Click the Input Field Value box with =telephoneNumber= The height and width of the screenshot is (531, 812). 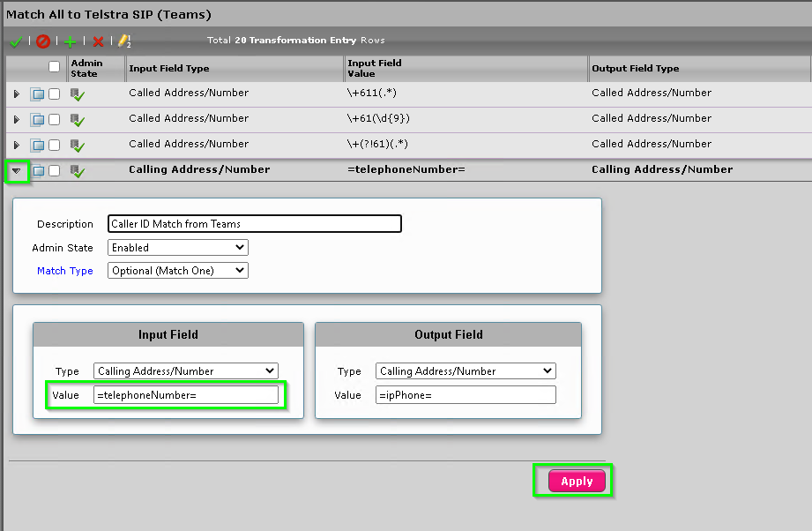coord(186,395)
